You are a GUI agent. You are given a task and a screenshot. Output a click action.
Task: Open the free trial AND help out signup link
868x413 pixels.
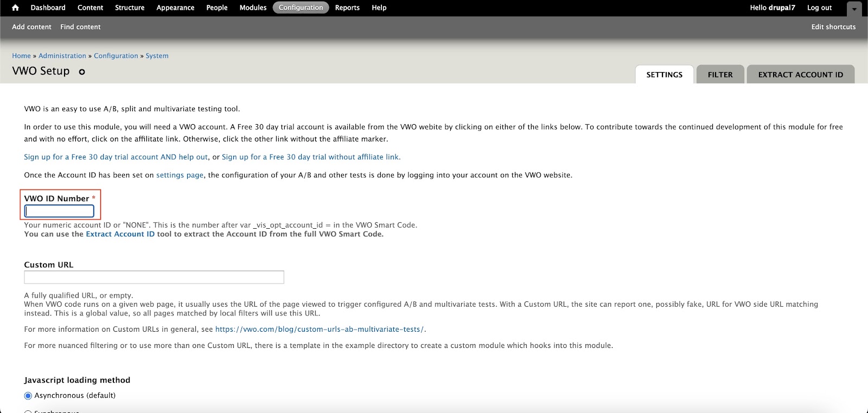click(116, 157)
